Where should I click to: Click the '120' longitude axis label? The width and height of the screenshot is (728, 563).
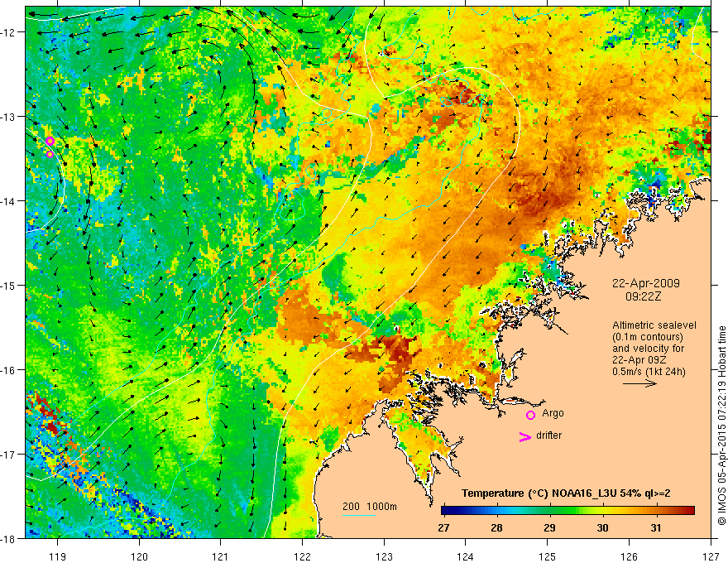click(139, 556)
